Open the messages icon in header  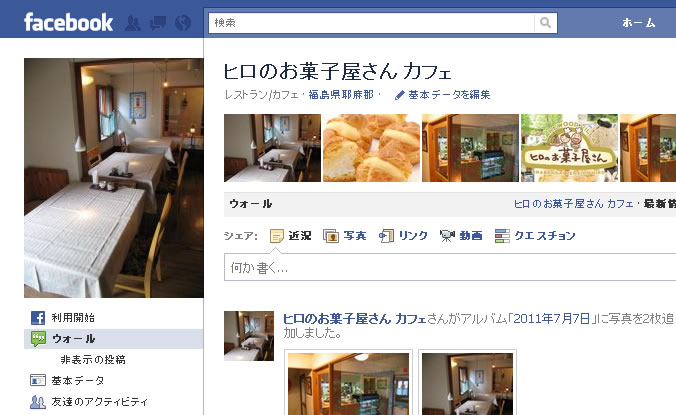click(x=158, y=23)
